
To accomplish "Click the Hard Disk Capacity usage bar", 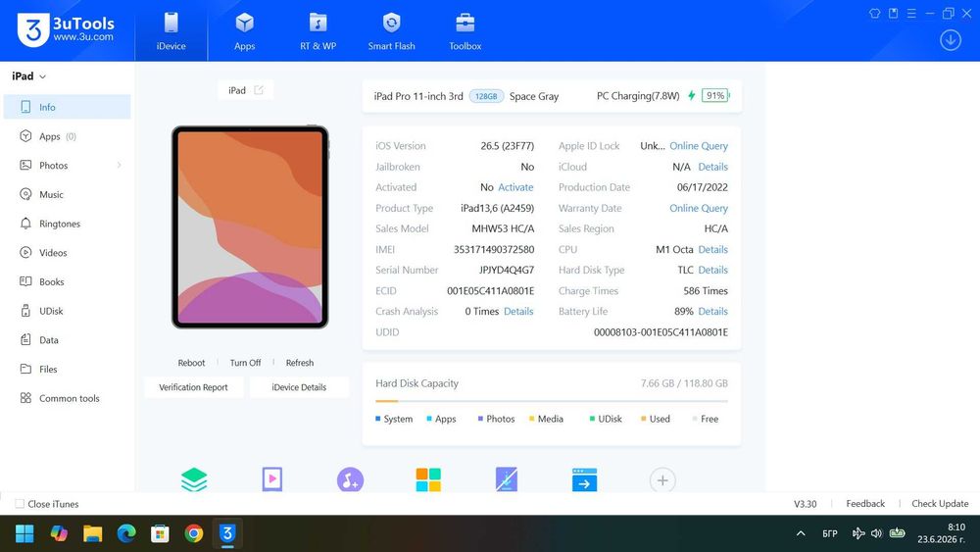I will pos(552,401).
